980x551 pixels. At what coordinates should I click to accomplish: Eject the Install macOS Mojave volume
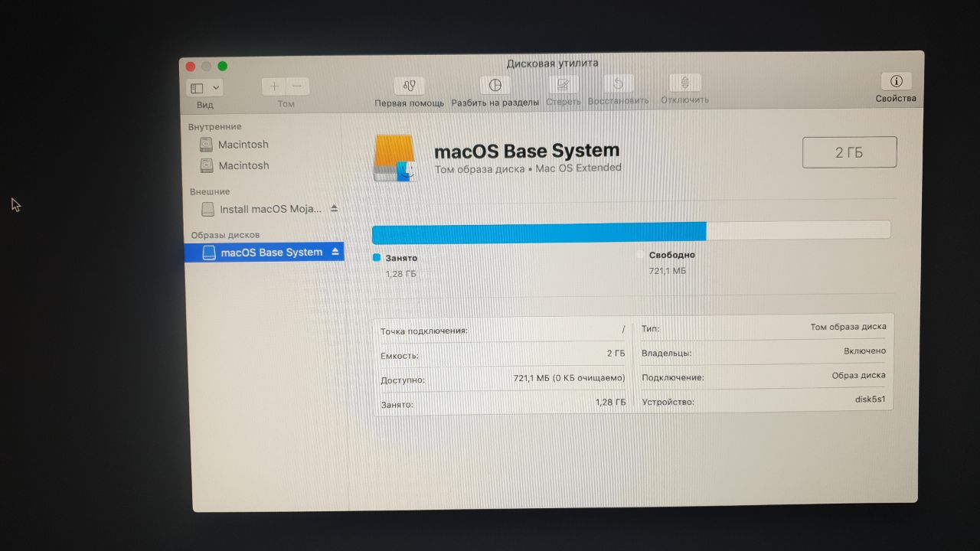[x=334, y=208]
